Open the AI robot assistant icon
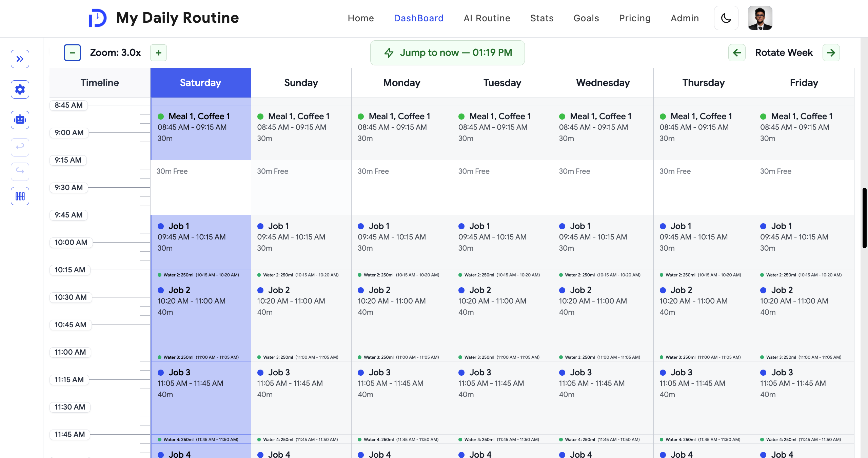The width and height of the screenshot is (868, 458). (x=20, y=120)
